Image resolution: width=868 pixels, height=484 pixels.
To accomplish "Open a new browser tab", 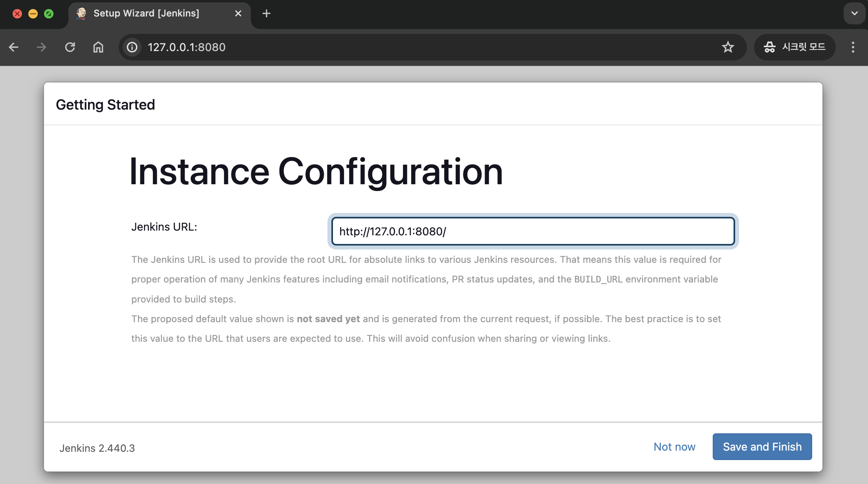I will [x=267, y=13].
